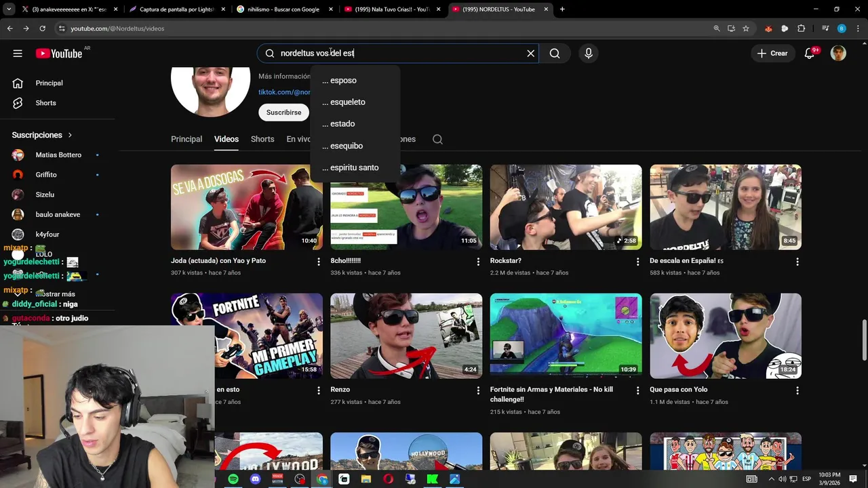Open Chrome three-dot menu
The height and width of the screenshot is (488, 868).
(x=857, y=28)
